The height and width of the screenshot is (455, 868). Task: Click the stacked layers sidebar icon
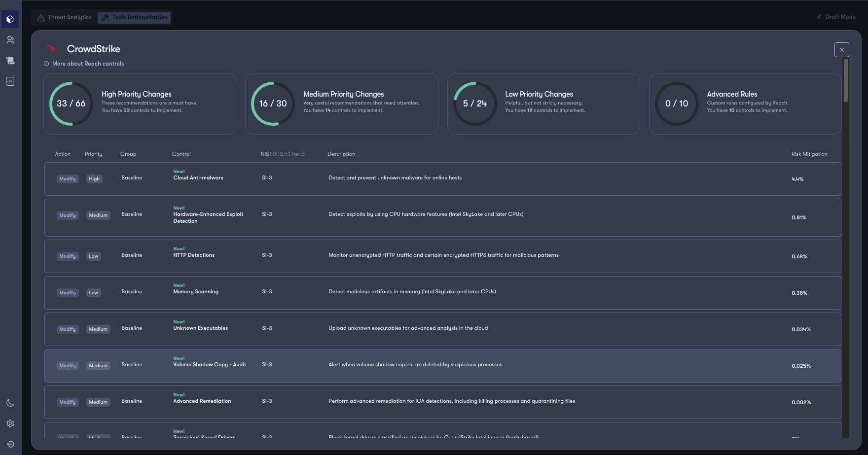point(10,61)
